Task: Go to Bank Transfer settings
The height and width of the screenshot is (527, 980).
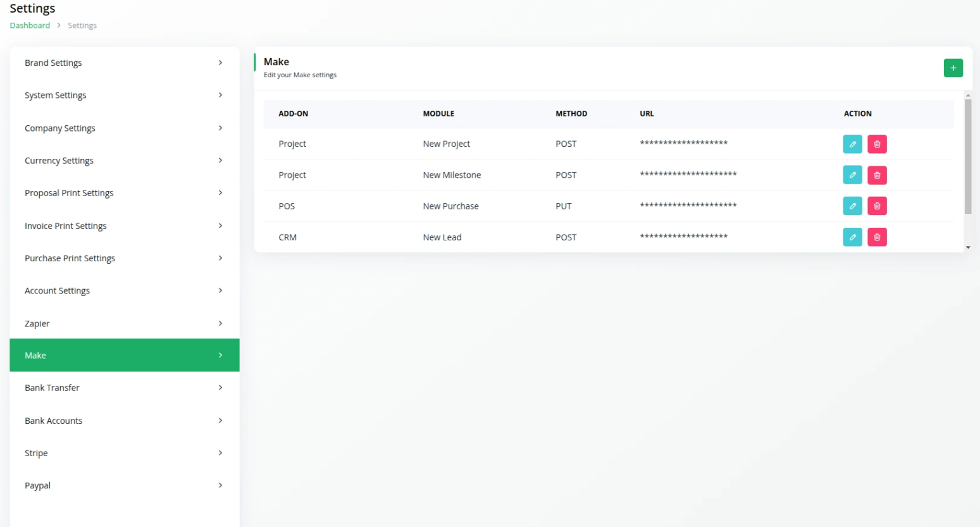Action: pyautogui.click(x=125, y=388)
